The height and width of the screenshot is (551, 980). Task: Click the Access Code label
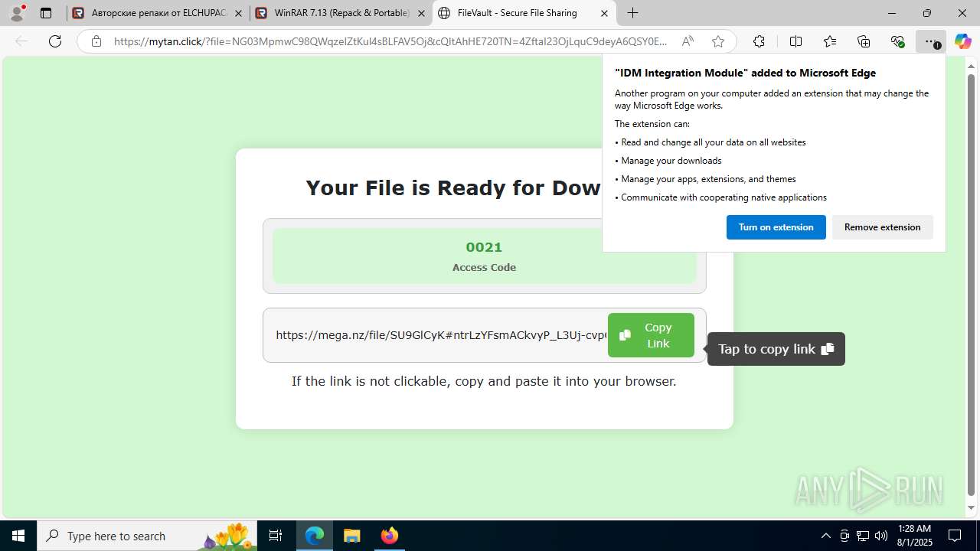click(x=484, y=267)
